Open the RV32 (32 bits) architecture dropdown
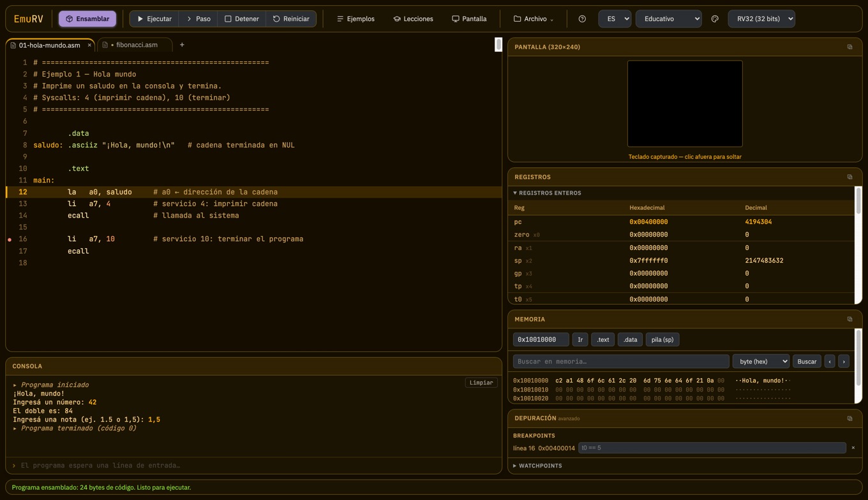 (761, 19)
